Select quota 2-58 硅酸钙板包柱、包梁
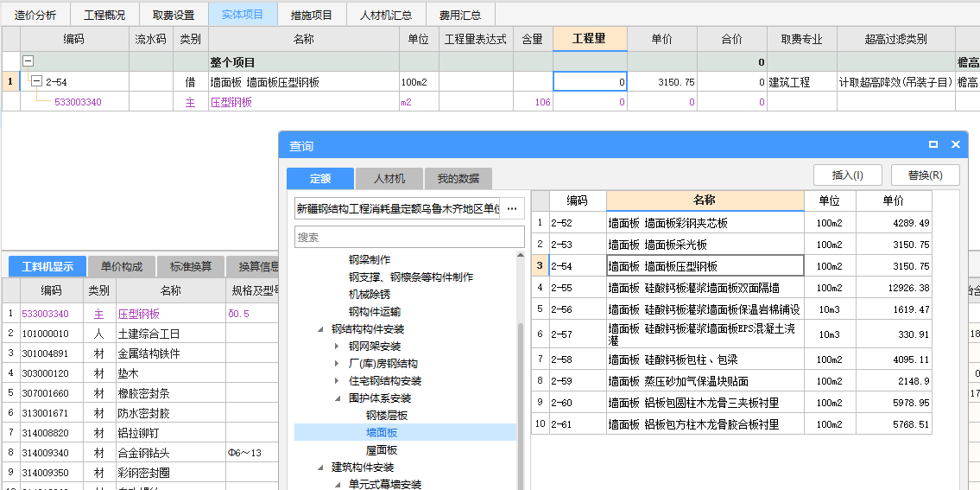This screenshot has width=980, height=490. (731, 360)
